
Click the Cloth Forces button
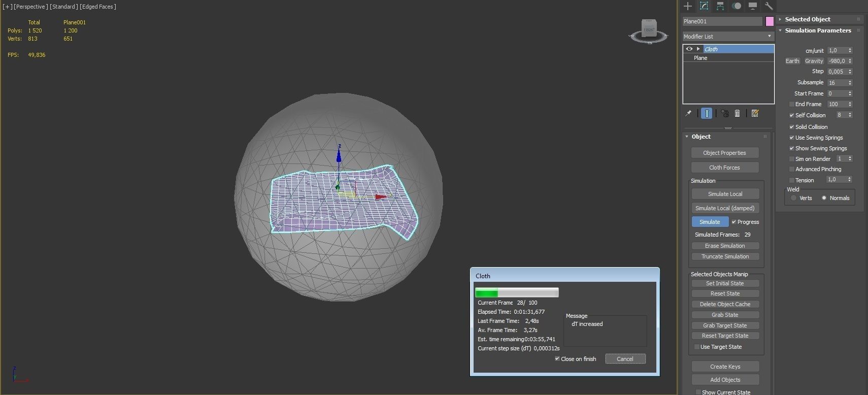tap(725, 168)
